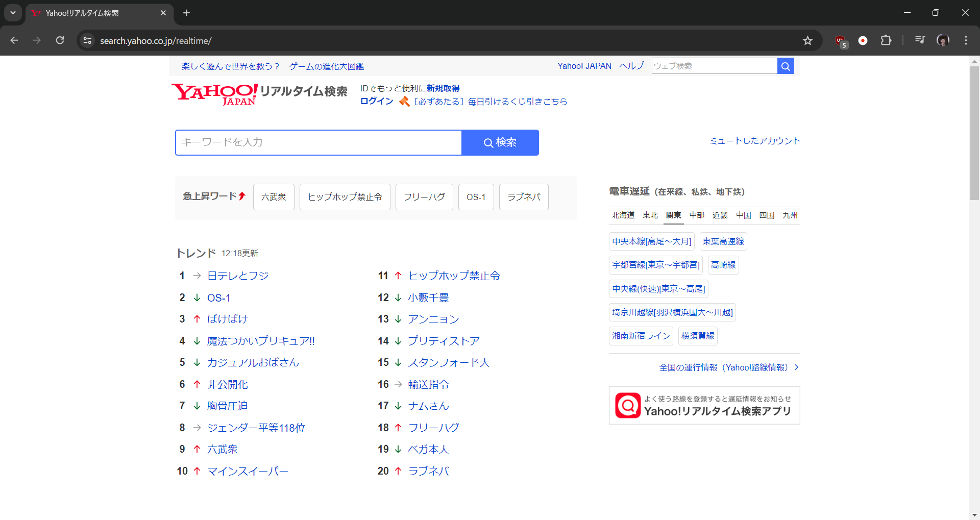This screenshot has width=980, height=520.
Task: Click the uBlock Origin extension icon
Action: (x=840, y=40)
